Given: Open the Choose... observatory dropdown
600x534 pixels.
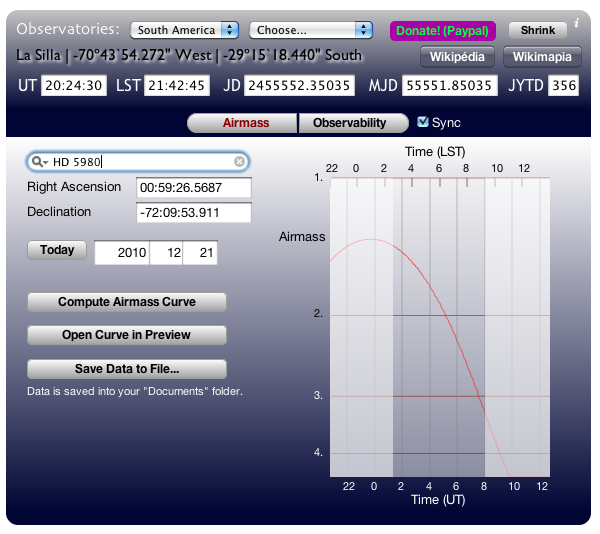Looking at the screenshot, I should point(311,30).
